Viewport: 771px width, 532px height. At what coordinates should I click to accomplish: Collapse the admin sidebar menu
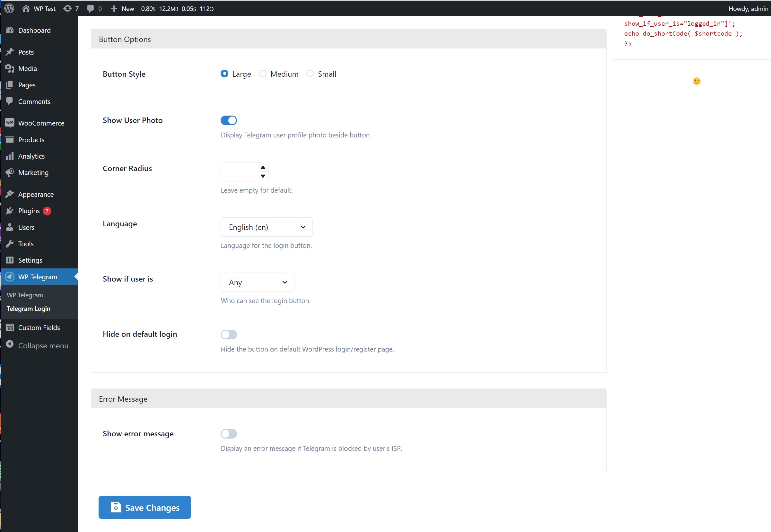coord(43,346)
